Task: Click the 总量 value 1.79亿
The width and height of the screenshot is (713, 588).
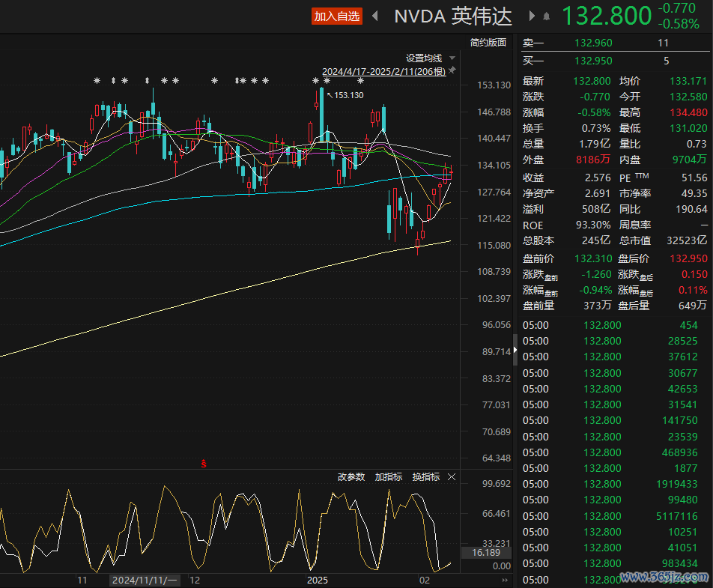Action: click(x=595, y=144)
